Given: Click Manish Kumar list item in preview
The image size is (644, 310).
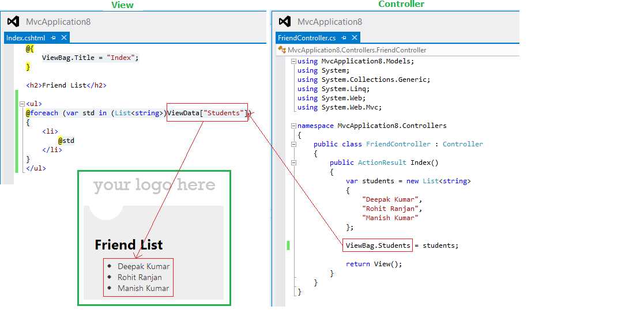Looking at the screenshot, I should click(x=144, y=288).
